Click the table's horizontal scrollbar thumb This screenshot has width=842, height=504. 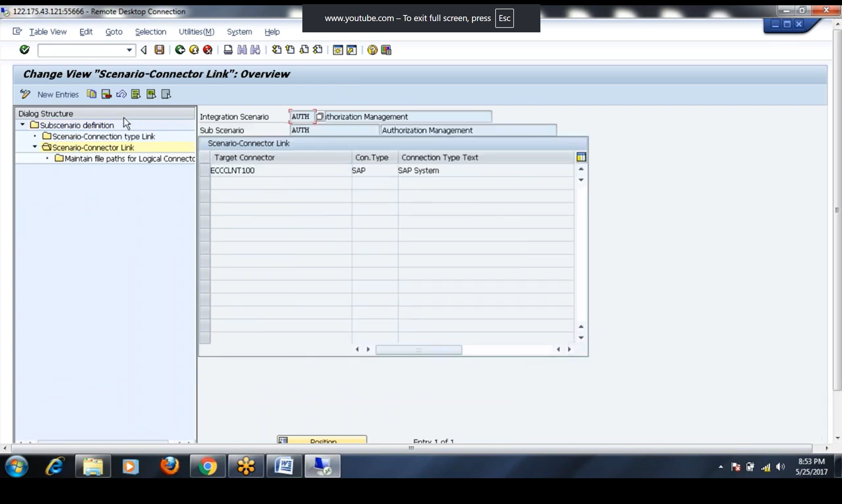[x=419, y=349]
